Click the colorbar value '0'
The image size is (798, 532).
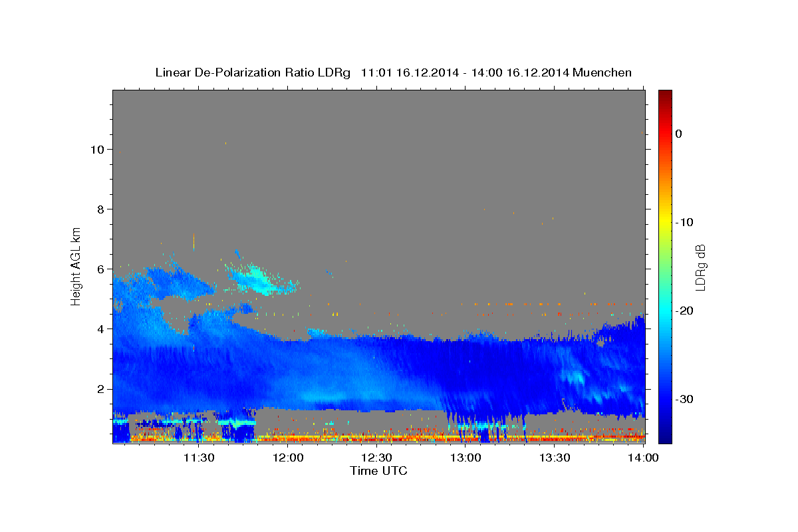coord(679,134)
